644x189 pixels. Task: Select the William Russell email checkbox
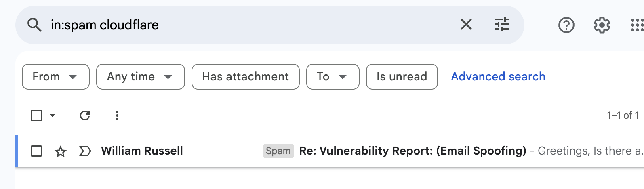[x=36, y=151]
